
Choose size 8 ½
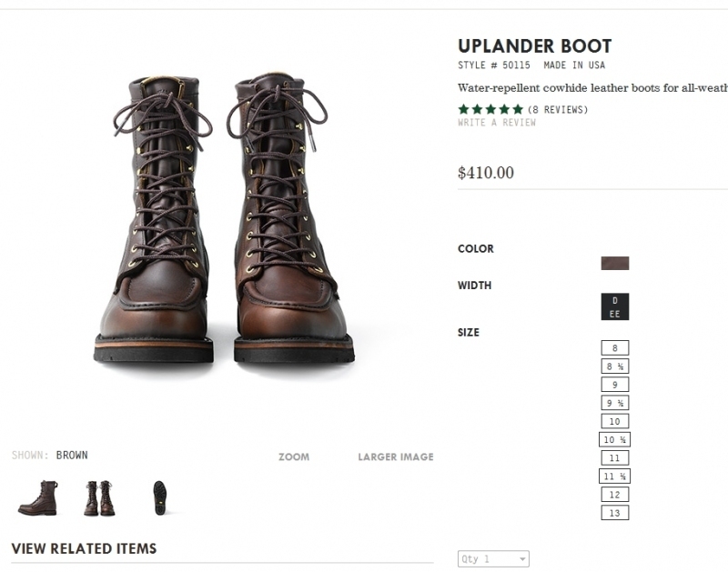[x=614, y=366]
